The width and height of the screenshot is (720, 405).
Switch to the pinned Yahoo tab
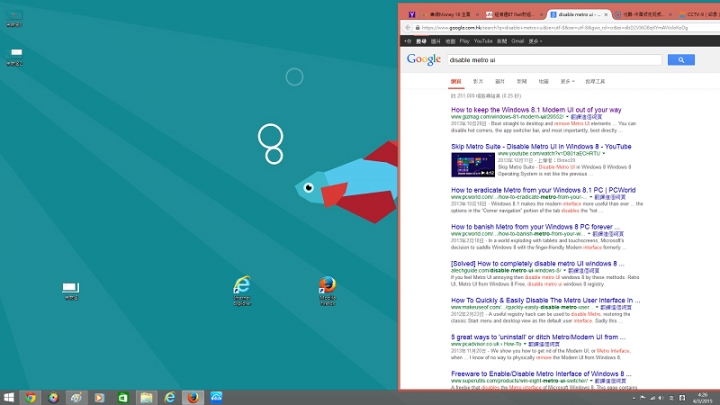[x=412, y=15]
